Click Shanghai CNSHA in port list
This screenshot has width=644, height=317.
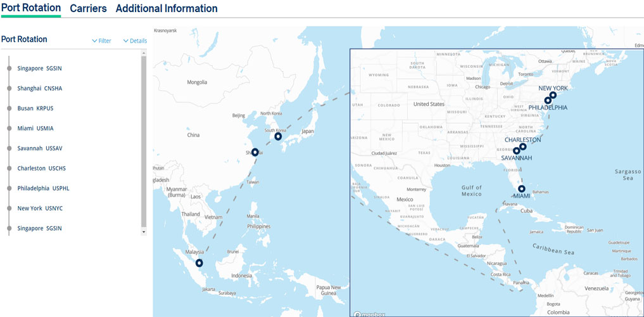pos(40,88)
